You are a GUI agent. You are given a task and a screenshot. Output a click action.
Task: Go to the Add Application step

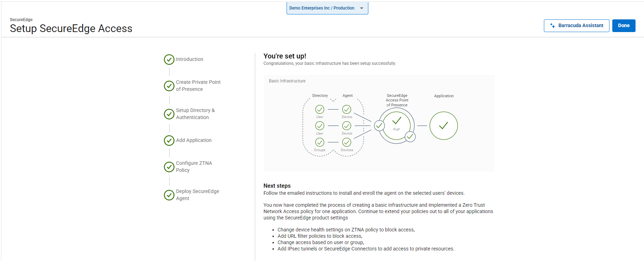(x=194, y=140)
